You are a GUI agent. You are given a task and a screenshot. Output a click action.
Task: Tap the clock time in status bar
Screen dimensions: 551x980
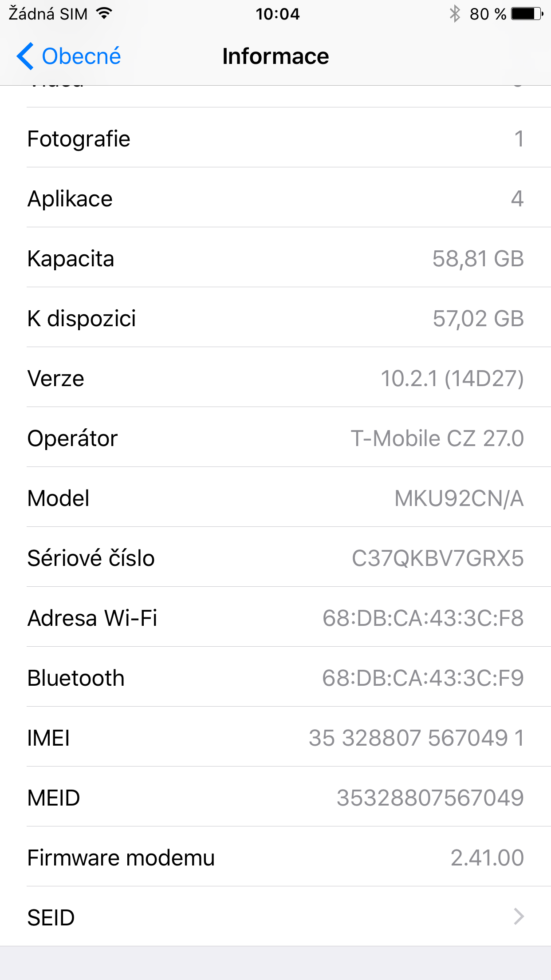(x=277, y=14)
